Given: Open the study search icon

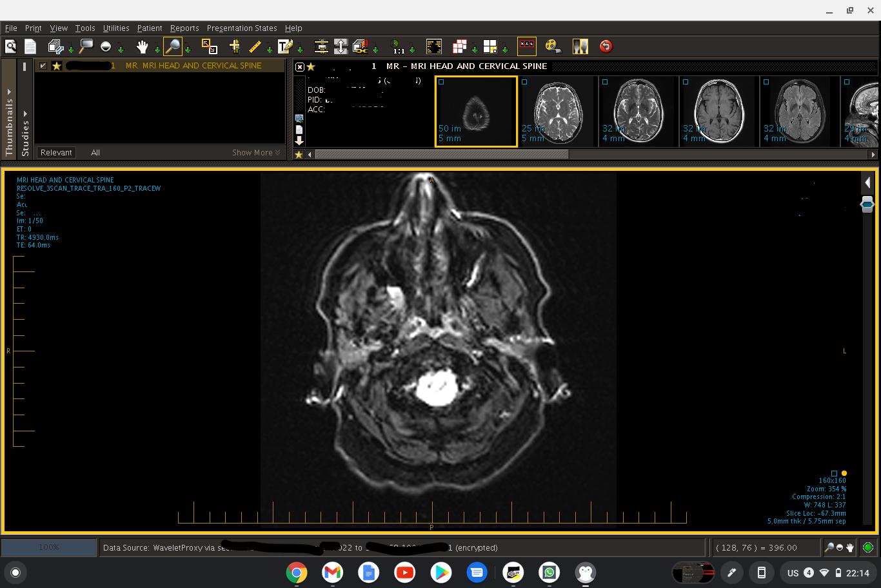Looking at the screenshot, I should click(10, 46).
